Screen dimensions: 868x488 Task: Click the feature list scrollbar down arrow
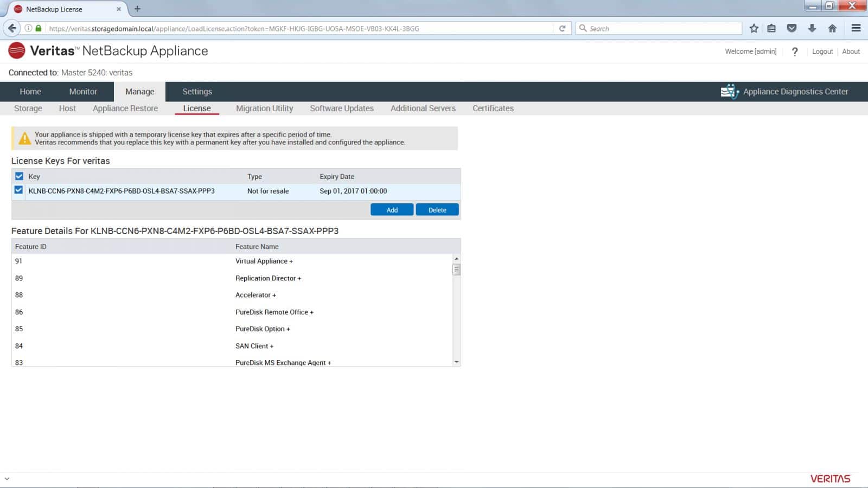(x=456, y=362)
